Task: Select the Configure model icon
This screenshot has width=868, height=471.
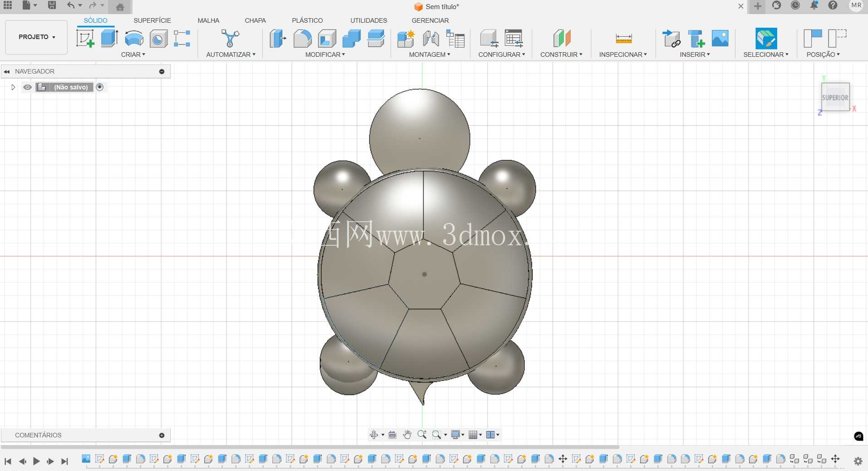Action: tap(489, 38)
